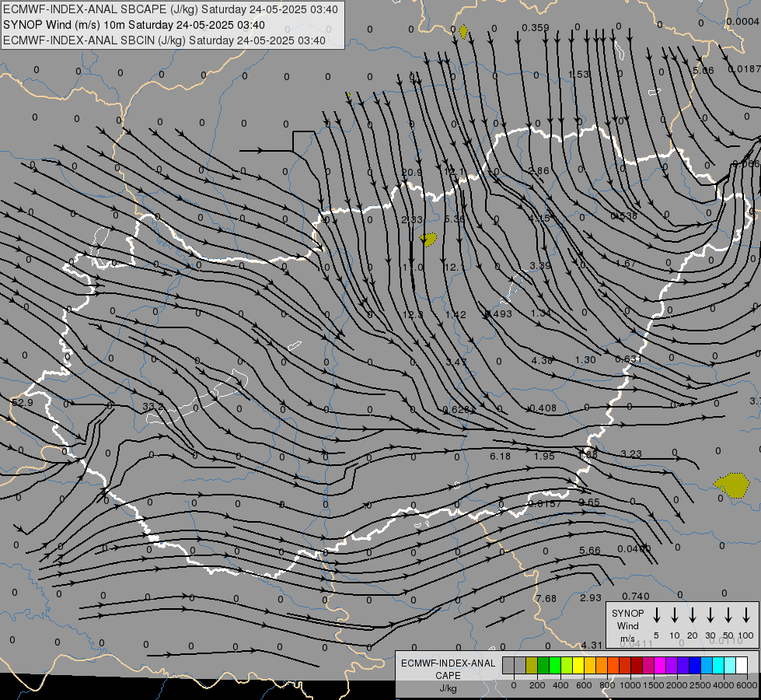Click the wind arrow above the 100 m/s label
The height and width of the screenshot is (700, 761).
click(746, 615)
